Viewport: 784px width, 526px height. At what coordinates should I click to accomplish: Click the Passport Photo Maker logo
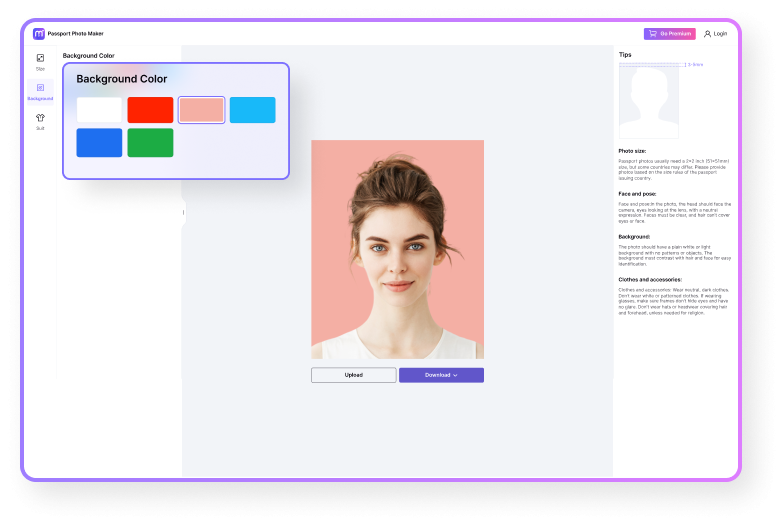[x=39, y=33]
